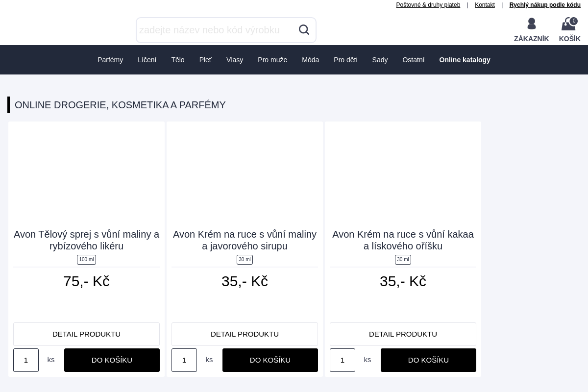
Task: Open the Sady menu
Action: [x=380, y=60]
